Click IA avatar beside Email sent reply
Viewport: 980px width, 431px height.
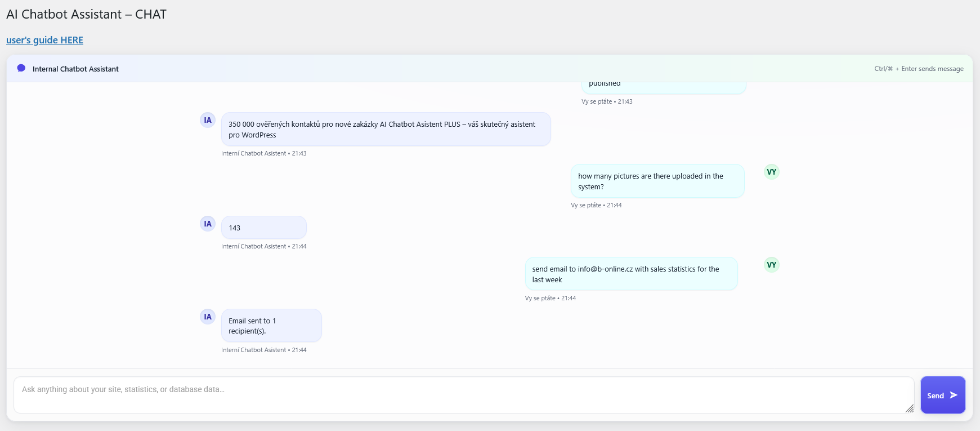tap(208, 317)
